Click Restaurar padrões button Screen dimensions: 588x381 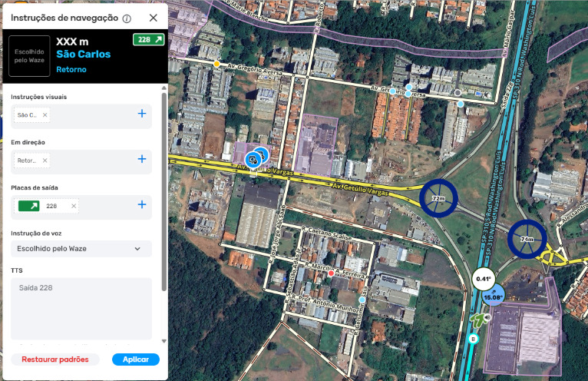tap(55, 359)
